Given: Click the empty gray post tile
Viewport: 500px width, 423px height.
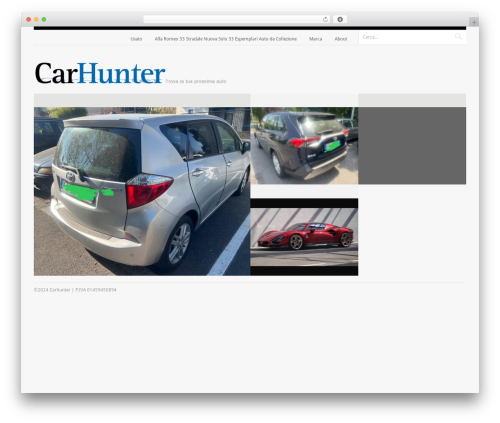Looking at the screenshot, I should pyautogui.click(x=412, y=145).
